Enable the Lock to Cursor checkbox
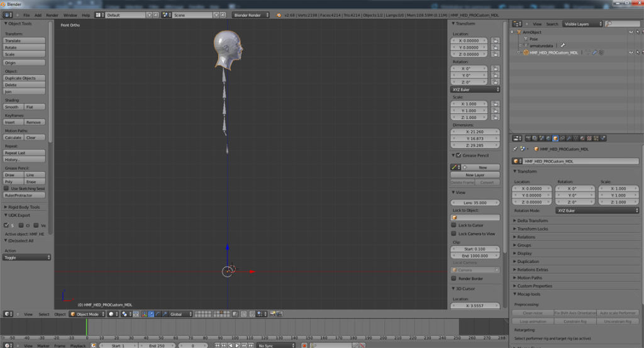The width and height of the screenshot is (644, 348). [x=454, y=225]
